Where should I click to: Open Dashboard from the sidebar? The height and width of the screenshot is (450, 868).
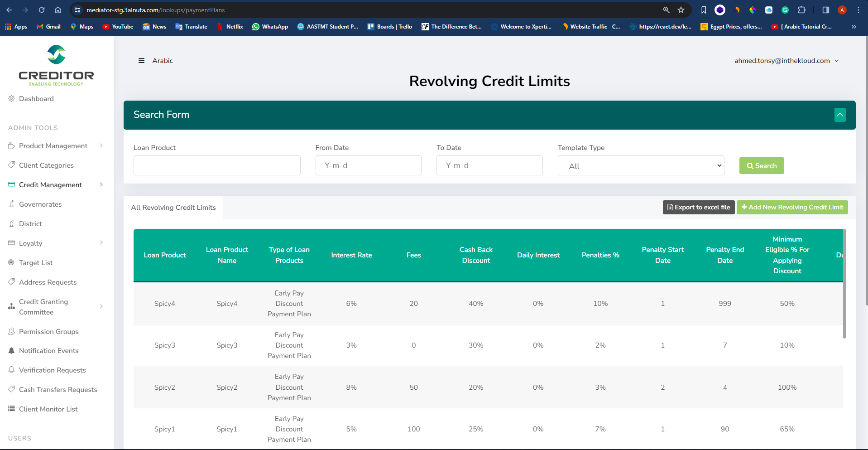[36, 99]
